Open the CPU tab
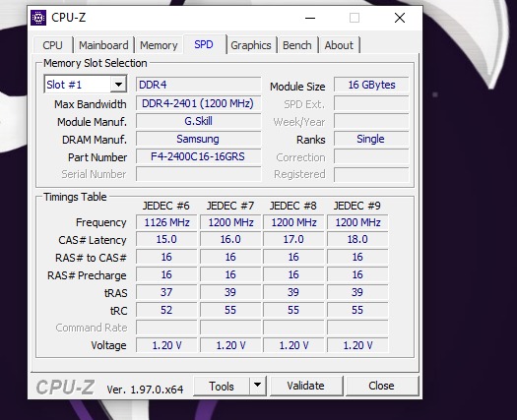This screenshot has height=420, width=517. pos(53,45)
